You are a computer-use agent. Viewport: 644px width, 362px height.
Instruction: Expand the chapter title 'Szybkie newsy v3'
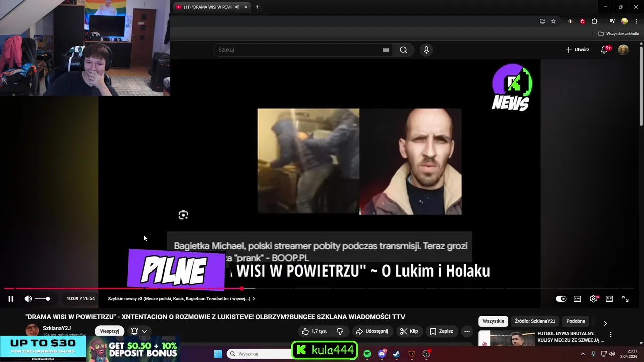(182, 299)
